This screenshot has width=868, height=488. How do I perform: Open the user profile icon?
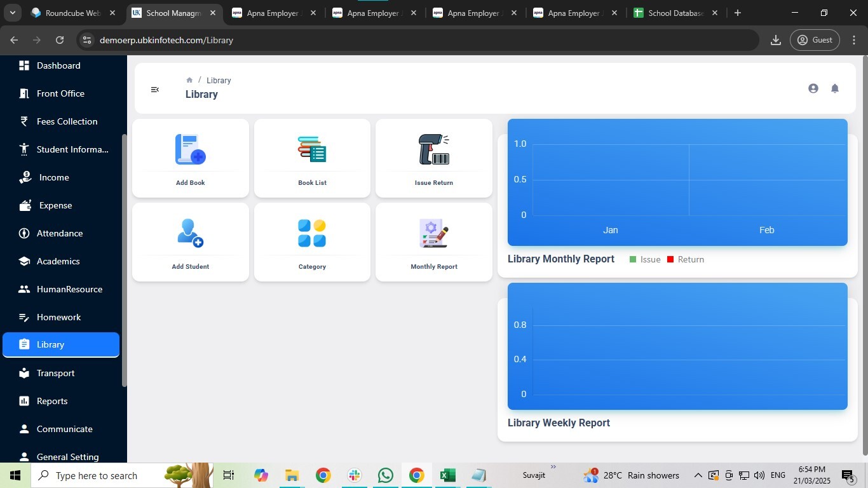813,88
